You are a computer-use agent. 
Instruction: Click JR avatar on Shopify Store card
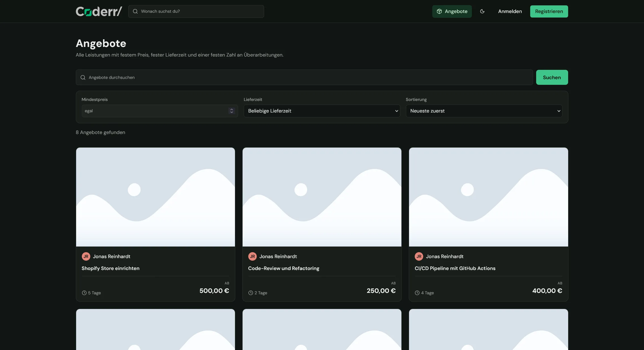click(x=86, y=256)
